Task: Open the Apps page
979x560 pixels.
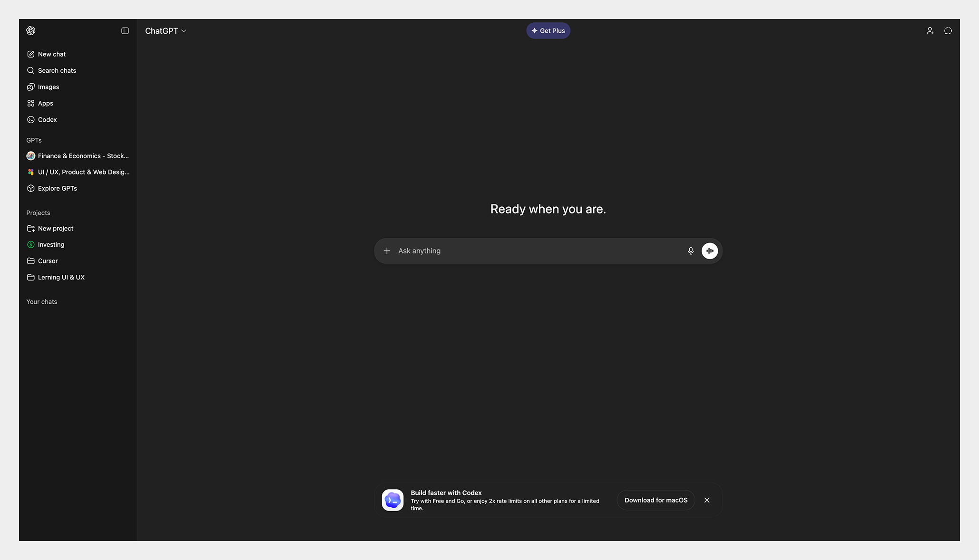Action: pyautogui.click(x=46, y=103)
